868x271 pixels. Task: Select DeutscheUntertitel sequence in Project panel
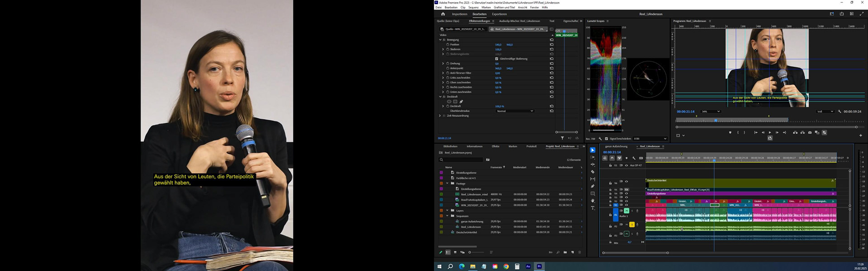tap(467, 232)
